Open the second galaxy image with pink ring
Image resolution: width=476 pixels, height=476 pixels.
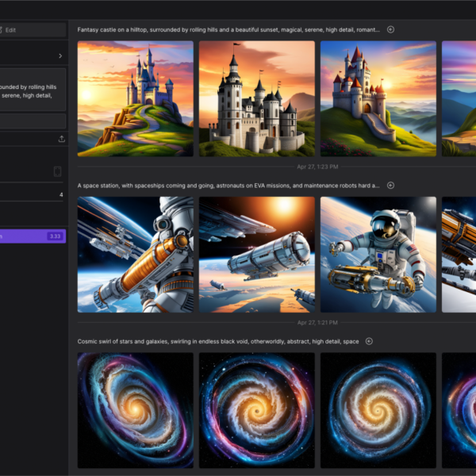257,410
